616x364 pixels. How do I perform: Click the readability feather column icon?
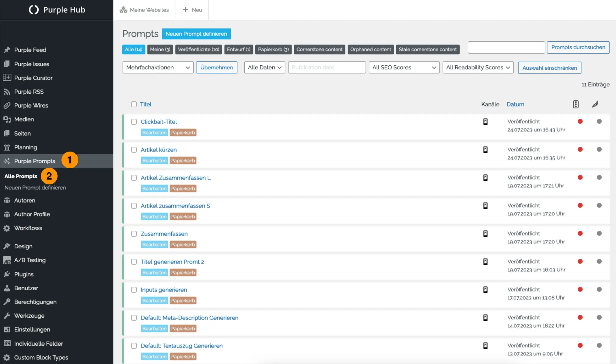(595, 104)
